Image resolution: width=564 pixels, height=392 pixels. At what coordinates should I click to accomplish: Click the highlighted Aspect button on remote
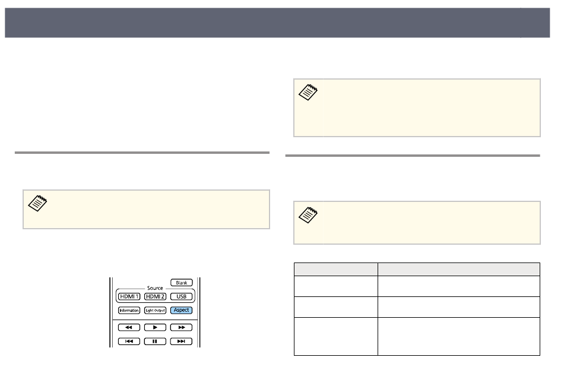[181, 310]
